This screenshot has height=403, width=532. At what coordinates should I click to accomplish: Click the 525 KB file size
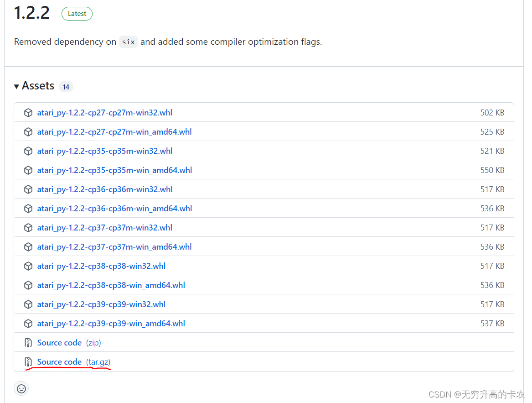492,132
